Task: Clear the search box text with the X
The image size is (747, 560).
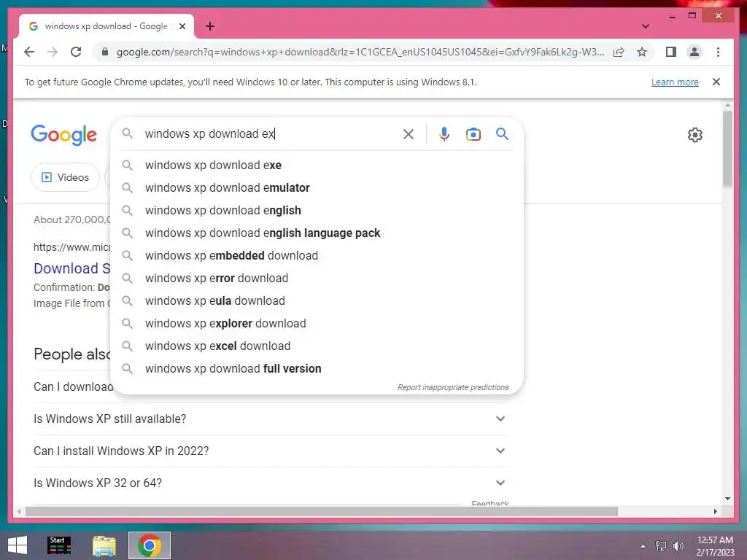Action: (x=409, y=134)
